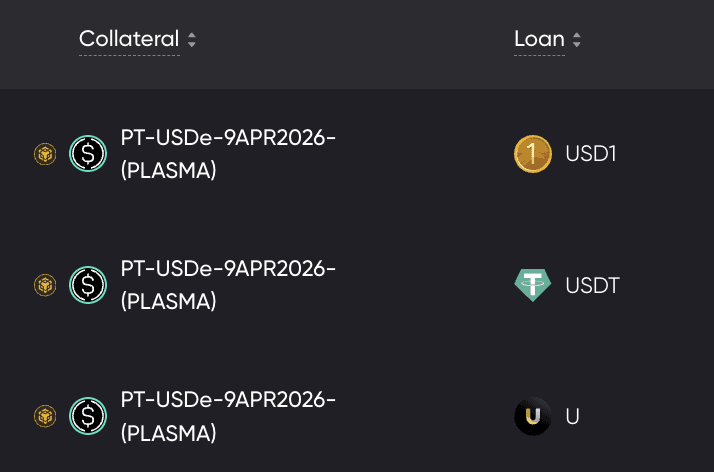Click the USDe token icon in USD1 row
This screenshot has width=714, height=472.
coord(88,154)
